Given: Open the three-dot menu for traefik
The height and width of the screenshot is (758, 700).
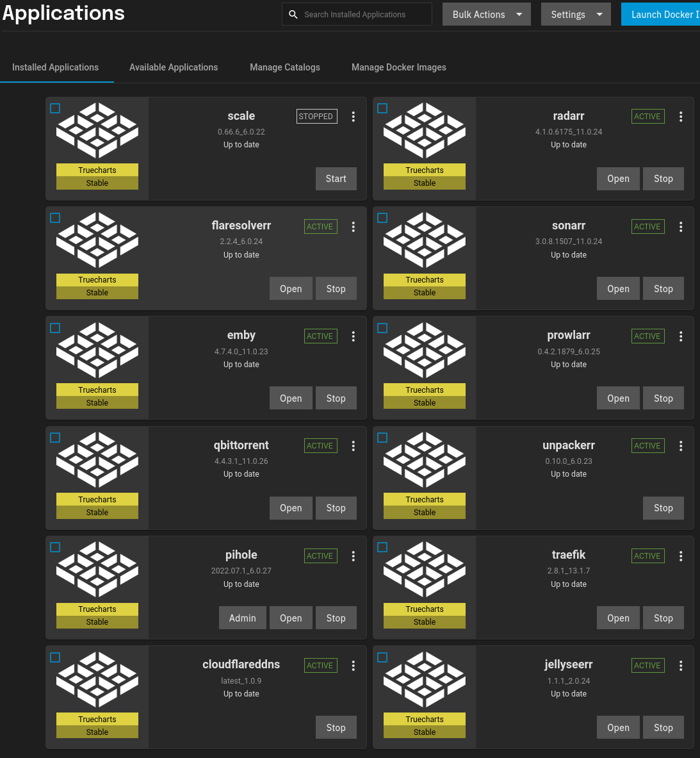Looking at the screenshot, I should [x=681, y=556].
